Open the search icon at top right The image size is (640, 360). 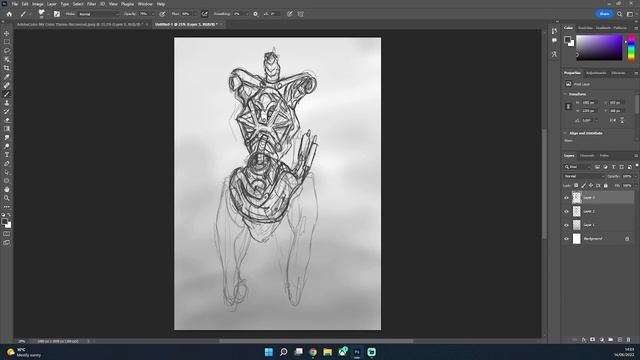[x=620, y=14]
